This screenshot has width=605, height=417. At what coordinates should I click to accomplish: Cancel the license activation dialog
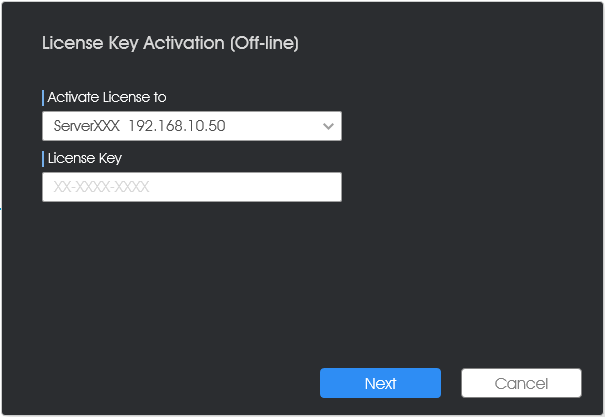(x=521, y=383)
